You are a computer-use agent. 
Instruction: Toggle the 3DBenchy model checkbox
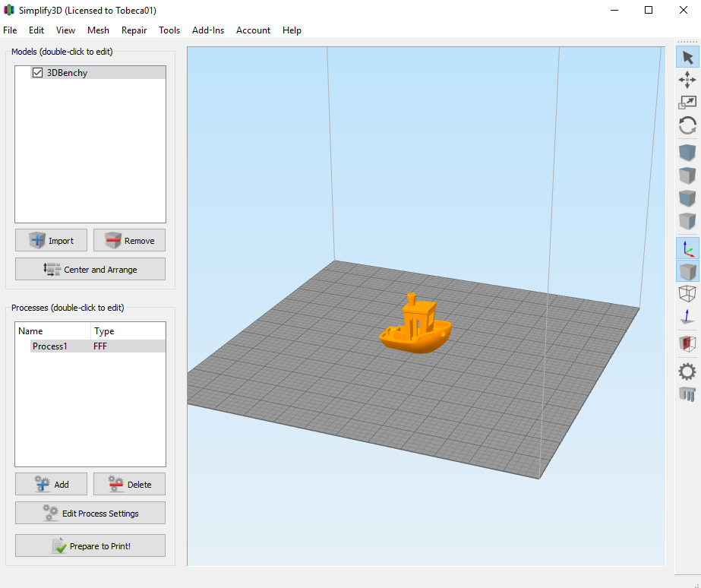[37, 72]
